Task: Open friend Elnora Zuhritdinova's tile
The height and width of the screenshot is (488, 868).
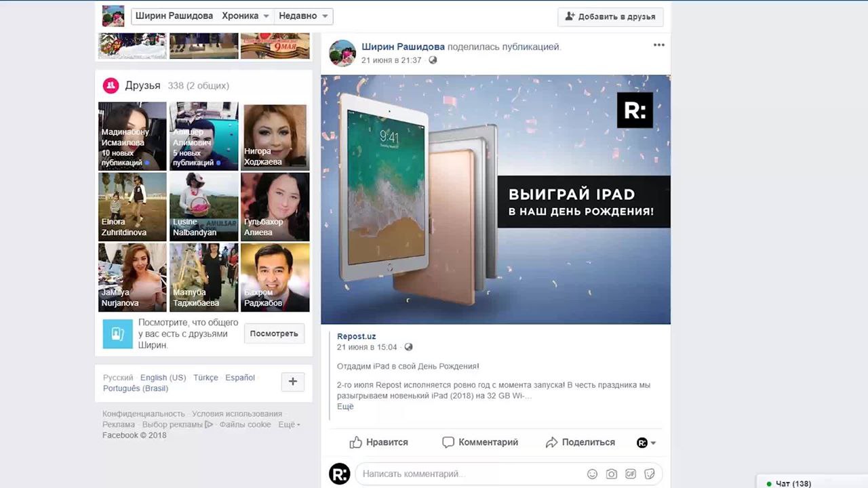Action: [x=132, y=207]
